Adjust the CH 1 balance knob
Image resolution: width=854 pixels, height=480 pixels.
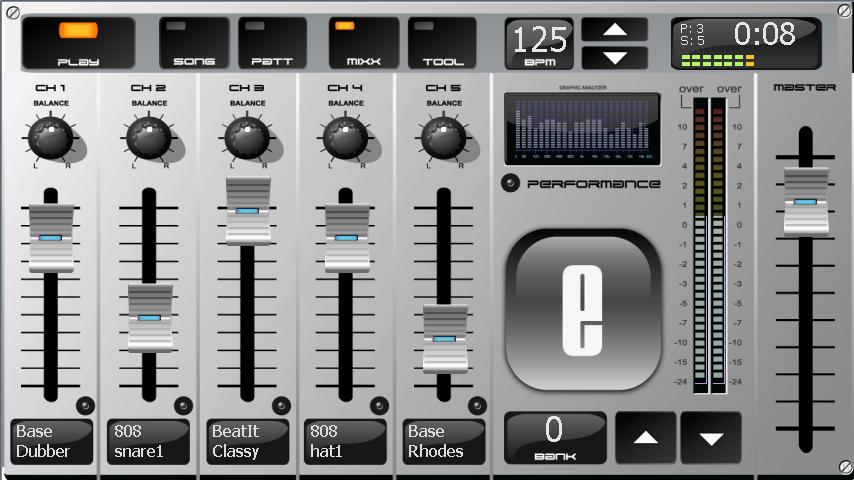51,138
